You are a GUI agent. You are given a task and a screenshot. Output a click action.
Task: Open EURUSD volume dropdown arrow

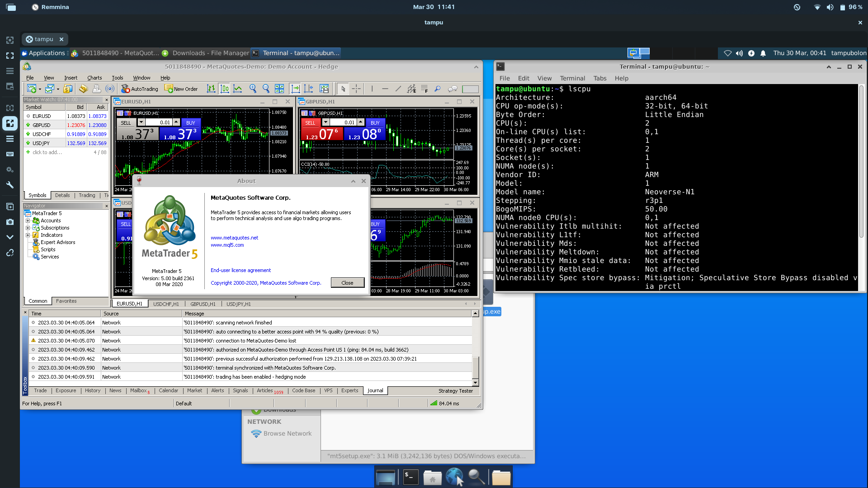coord(141,122)
